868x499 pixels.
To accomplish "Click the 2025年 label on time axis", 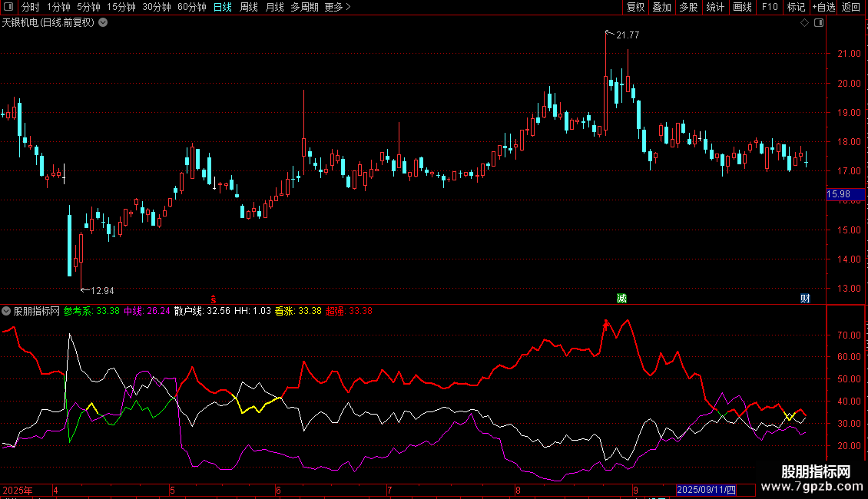I will [x=18, y=490].
